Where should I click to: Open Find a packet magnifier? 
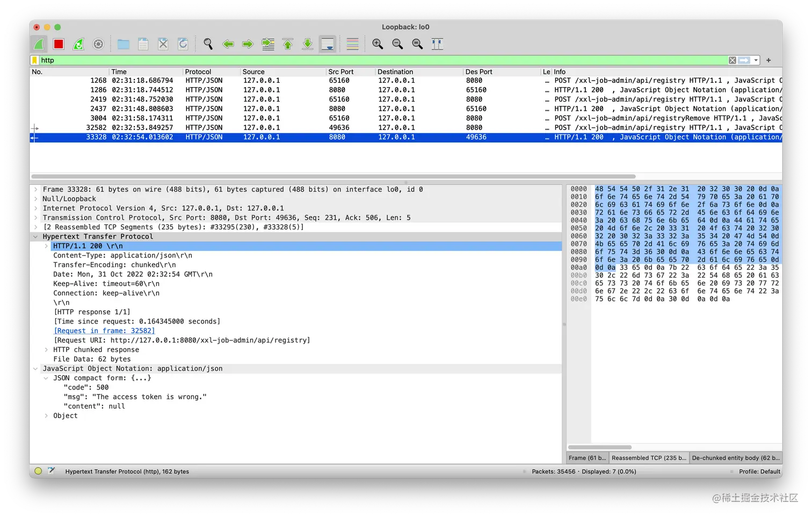click(208, 44)
